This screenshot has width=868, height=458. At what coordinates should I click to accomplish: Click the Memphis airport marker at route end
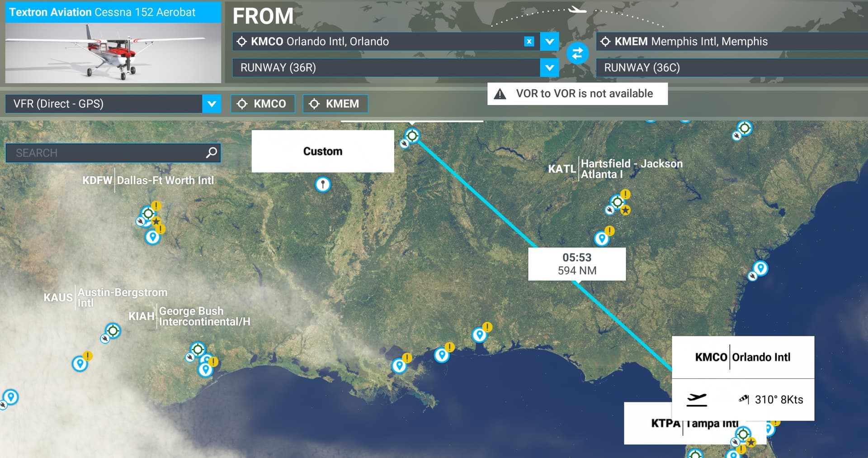(x=412, y=135)
